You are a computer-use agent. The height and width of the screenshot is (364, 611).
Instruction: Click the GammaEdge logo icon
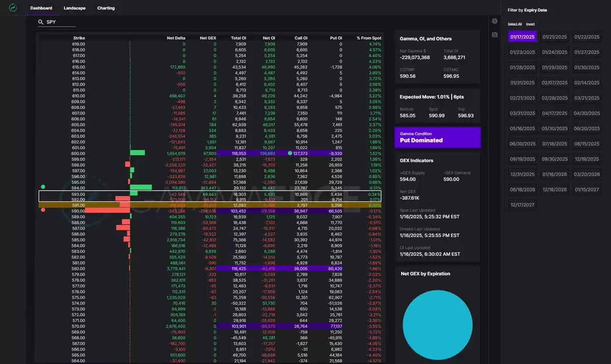[13, 8]
